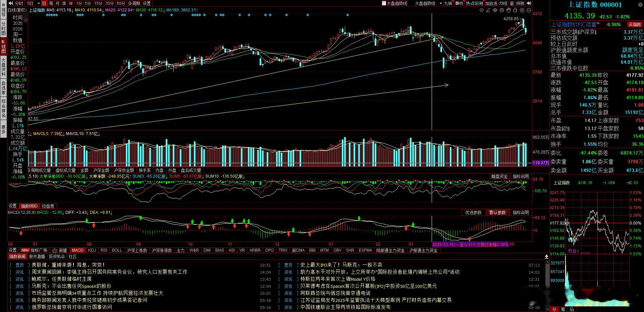
Task: Click the 预测 toolbar button
Action: (520, 3)
